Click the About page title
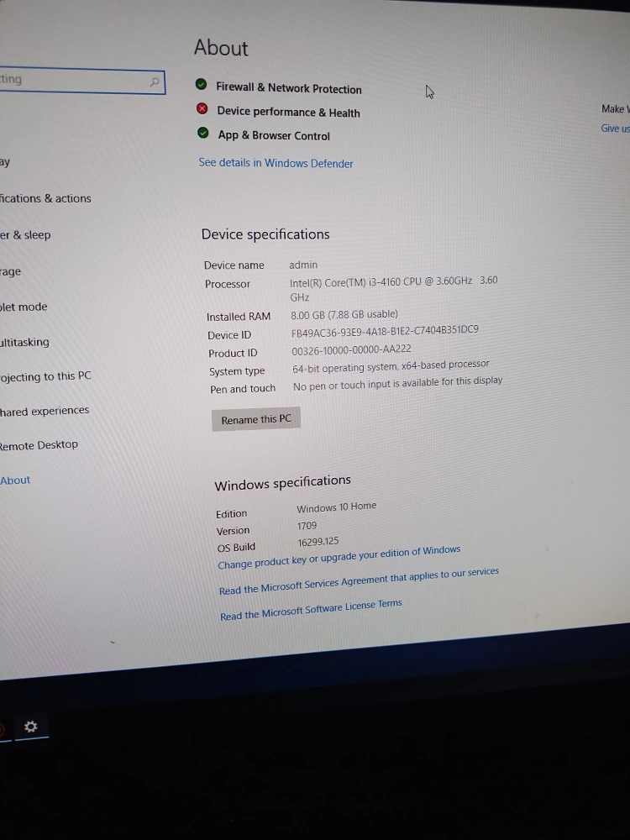Image resolution: width=630 pixels, height=840 pixels. (221, 48)
